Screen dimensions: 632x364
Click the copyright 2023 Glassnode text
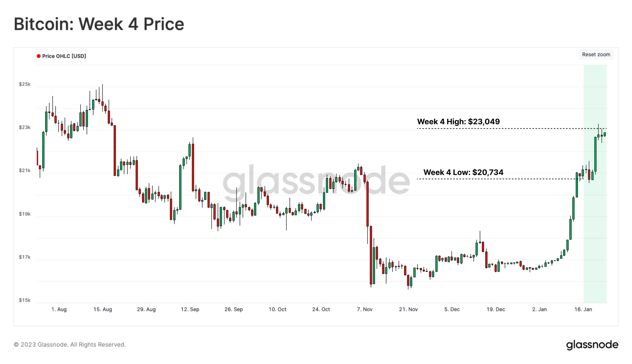click(x=70, y=345)
